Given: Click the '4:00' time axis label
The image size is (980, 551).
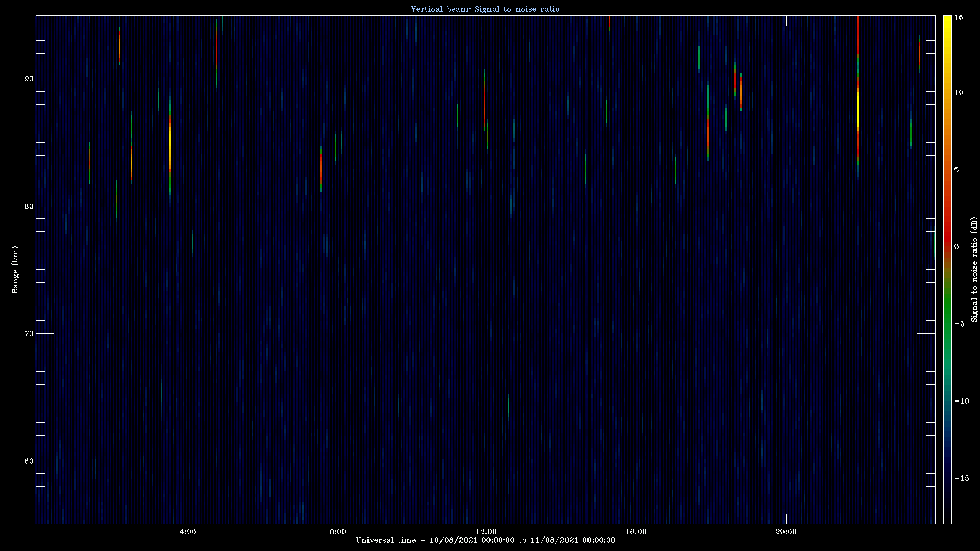Looking at the screenshot, I should coord(188,532).
